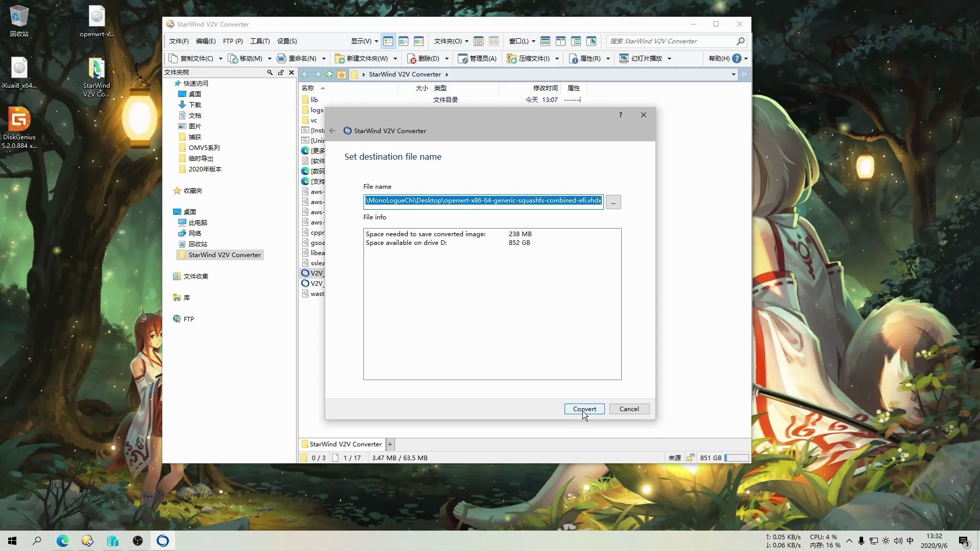Click the search magnifier icon
The height and width of the screenshot is (551, 980).
tap(741, 41)
